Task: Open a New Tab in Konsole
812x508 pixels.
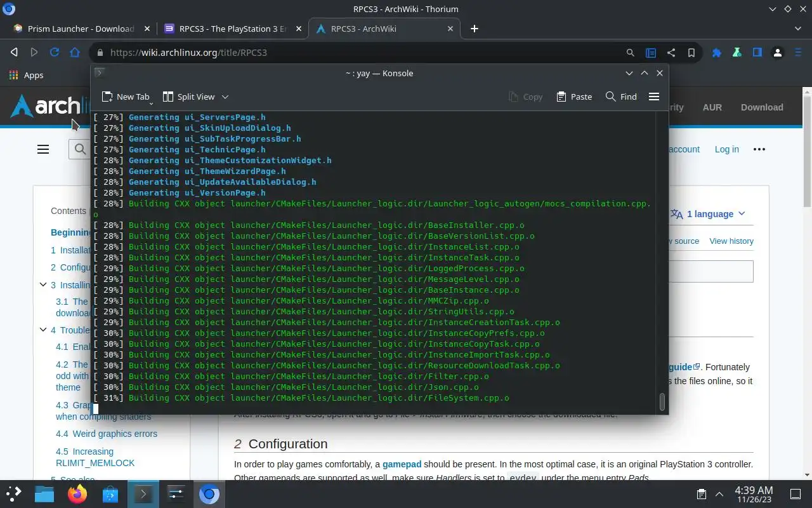Action: 126,97
